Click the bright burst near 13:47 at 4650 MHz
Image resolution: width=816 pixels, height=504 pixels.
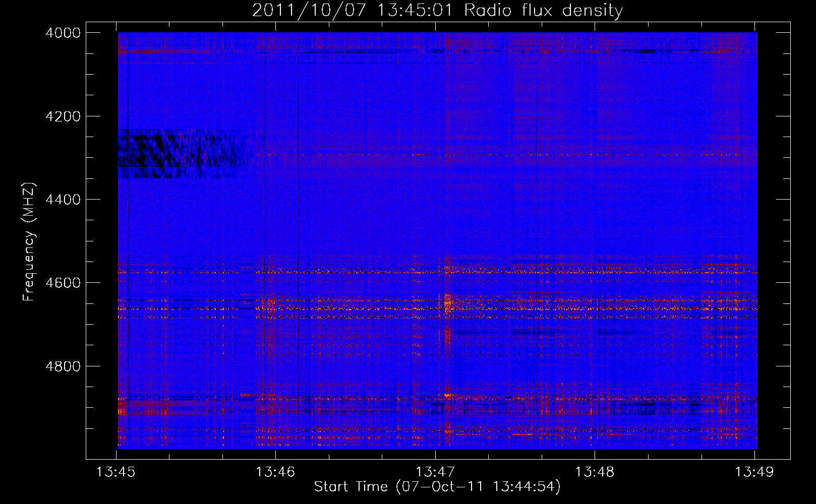[x=447, y=304]
